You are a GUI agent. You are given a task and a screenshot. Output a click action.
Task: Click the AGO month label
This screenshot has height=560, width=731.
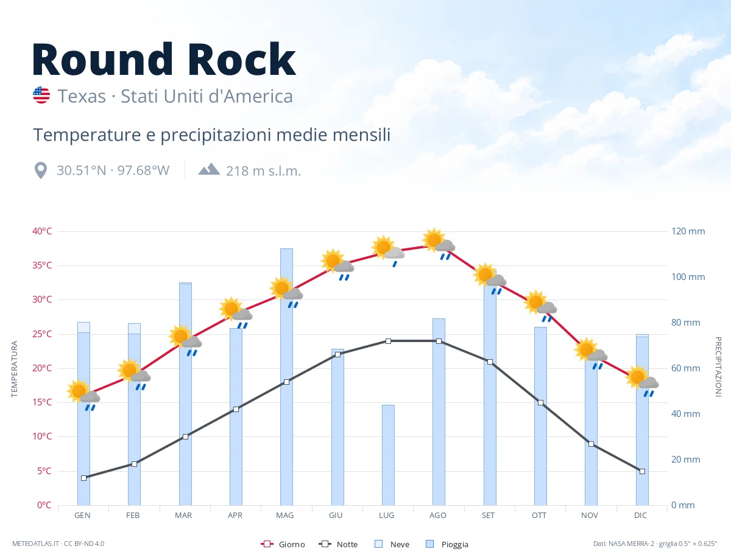[438, 515]
